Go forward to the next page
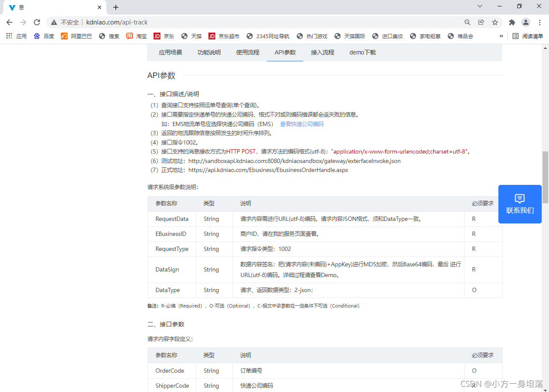This screenshot has height=392, width=549. pos(23,22)
